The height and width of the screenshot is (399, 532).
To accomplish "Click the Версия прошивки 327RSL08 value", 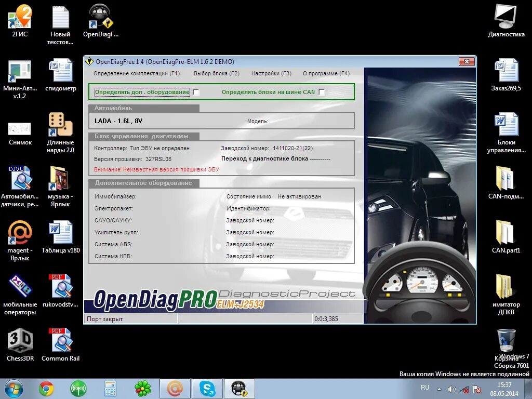I will [x=158, y=159].
